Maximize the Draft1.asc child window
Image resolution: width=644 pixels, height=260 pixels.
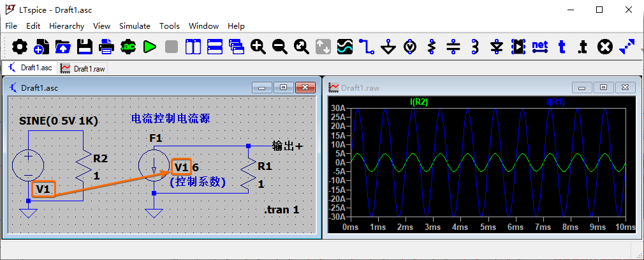click(x=283, y=88)
